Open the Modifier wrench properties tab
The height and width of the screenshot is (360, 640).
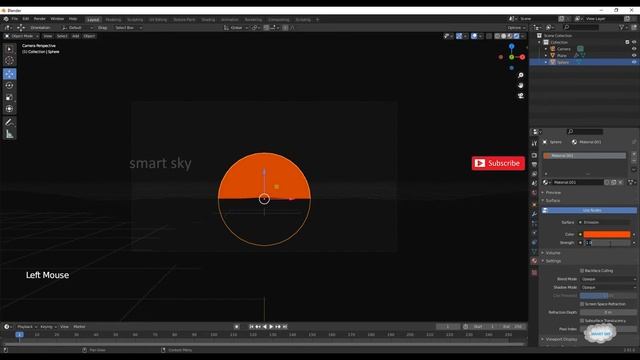tap(534, 214)
